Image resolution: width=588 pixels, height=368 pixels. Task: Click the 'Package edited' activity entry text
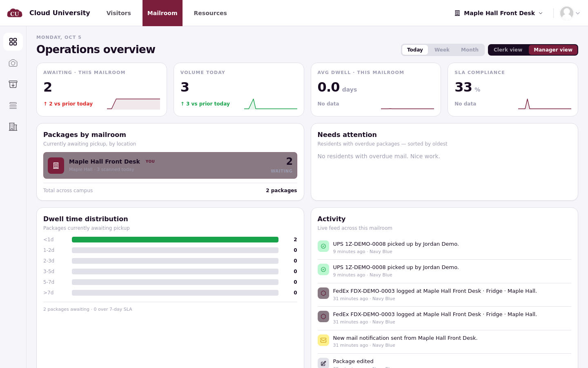(353, 361)
